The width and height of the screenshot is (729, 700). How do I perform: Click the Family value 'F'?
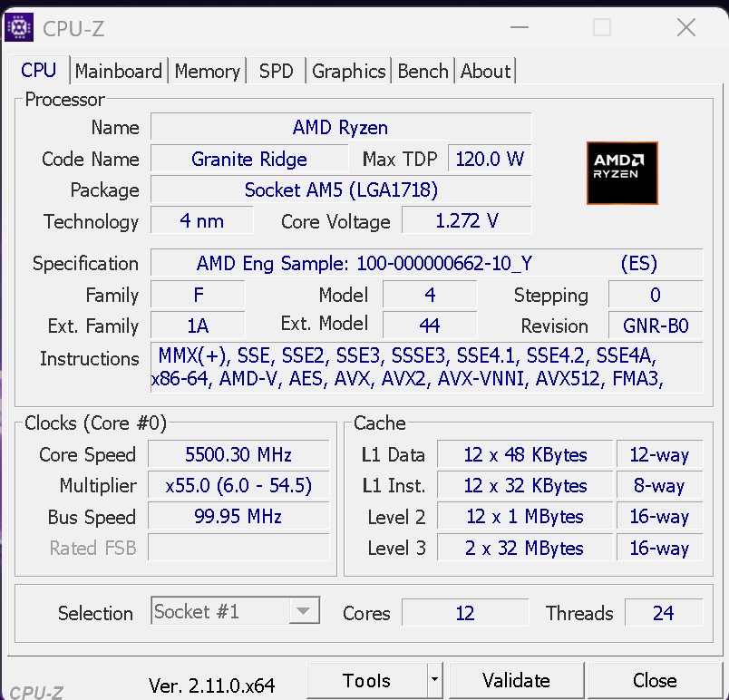point(198,295)
